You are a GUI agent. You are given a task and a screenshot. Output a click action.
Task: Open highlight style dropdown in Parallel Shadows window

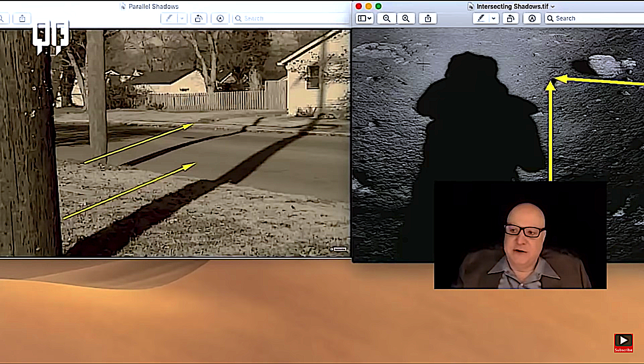(x=182, y=18)
